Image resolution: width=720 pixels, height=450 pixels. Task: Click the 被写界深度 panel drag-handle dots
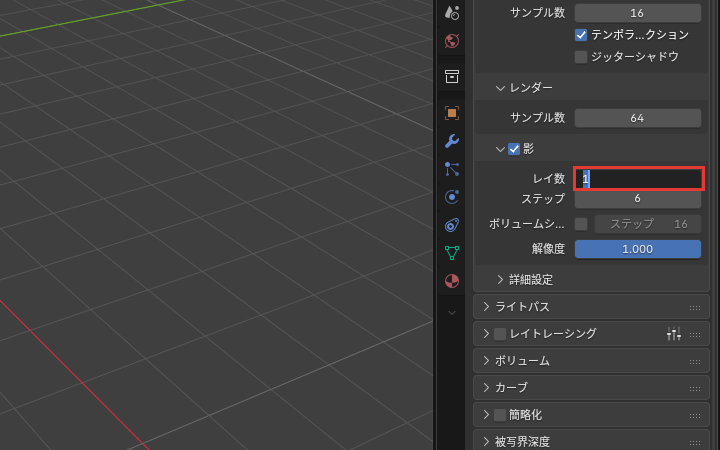click(695, 443)
